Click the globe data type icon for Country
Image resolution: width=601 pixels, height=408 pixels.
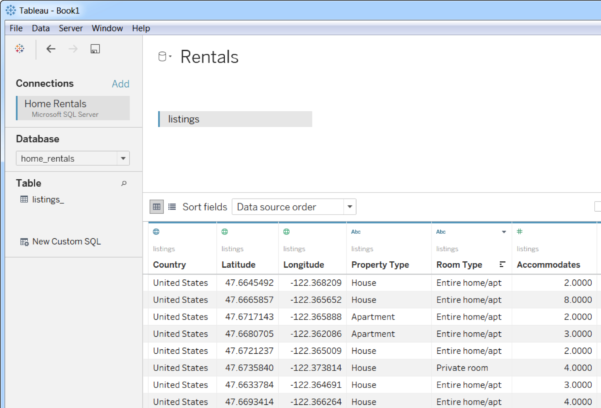pos(156,232)
